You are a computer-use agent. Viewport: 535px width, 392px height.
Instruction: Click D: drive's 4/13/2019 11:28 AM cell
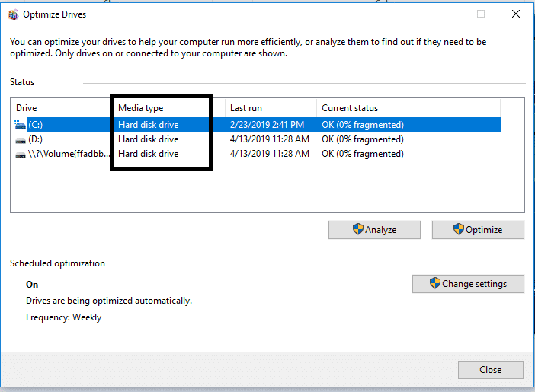tap(270, 139)
